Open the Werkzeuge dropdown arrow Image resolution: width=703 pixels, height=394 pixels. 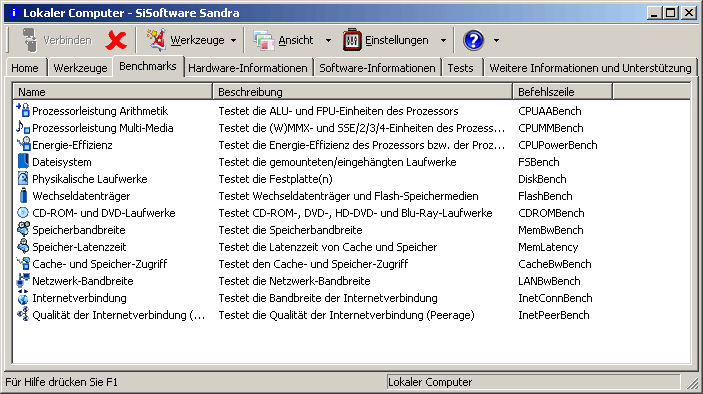click(x=234, y=41)
